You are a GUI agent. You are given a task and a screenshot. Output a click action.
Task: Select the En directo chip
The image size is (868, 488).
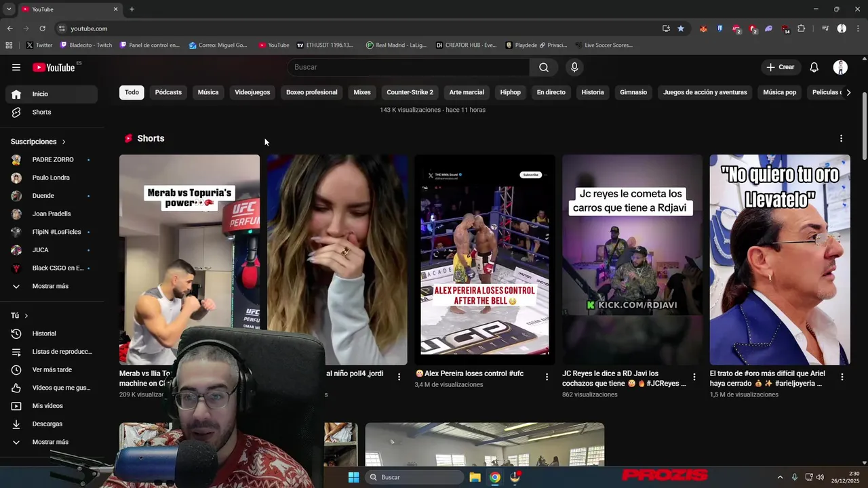551,92
